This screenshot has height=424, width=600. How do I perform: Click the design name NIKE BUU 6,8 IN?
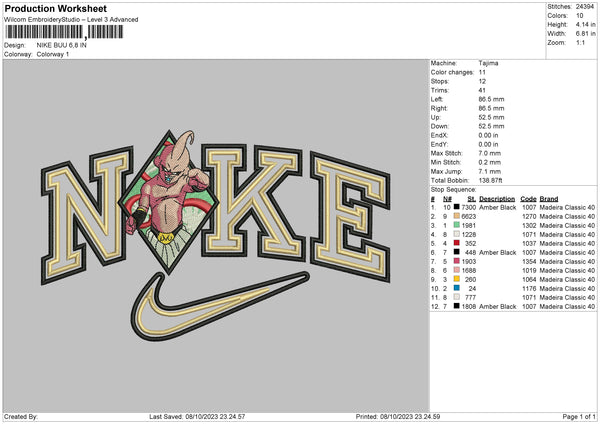click(62, 45)
